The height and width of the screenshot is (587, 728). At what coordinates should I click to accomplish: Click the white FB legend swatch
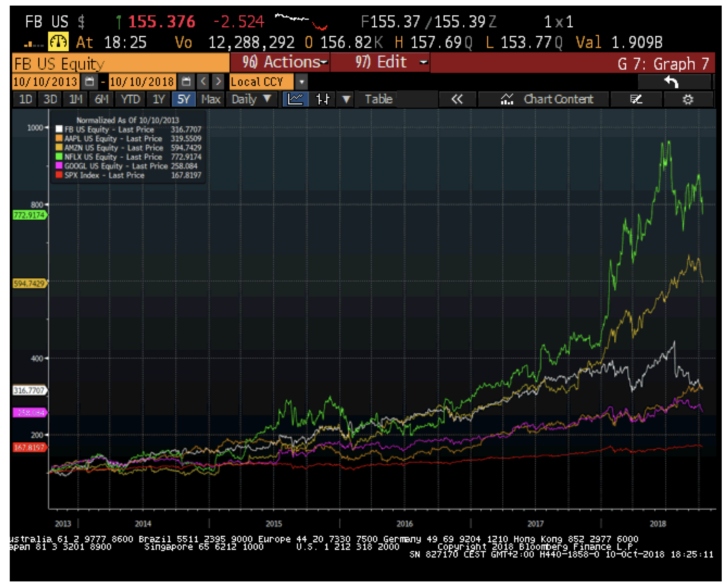[x=59, y=129]
